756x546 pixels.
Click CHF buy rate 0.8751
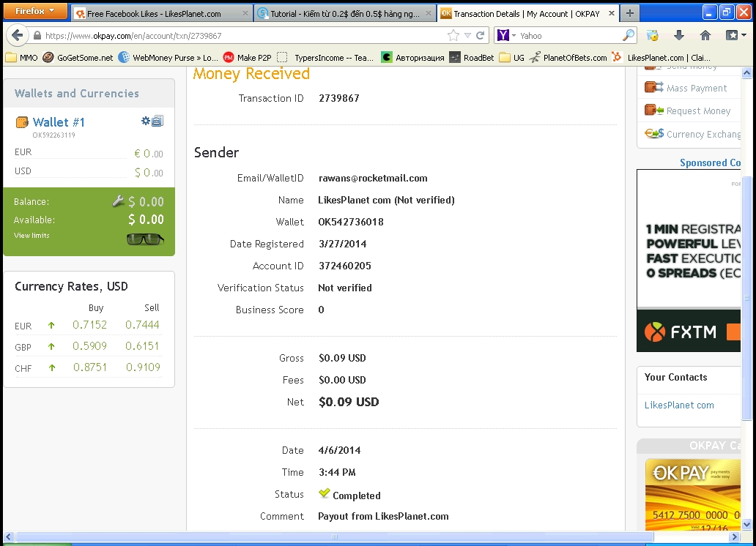[89, 367]
